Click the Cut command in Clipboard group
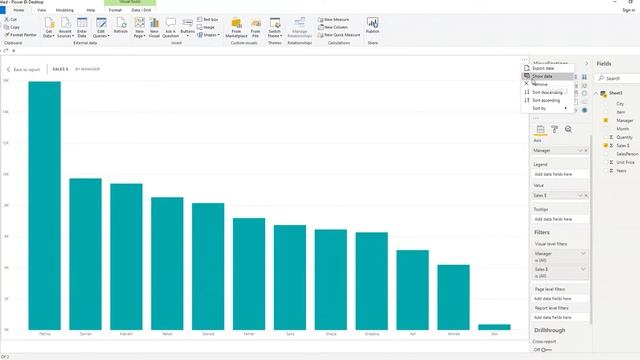 point(11,20)
